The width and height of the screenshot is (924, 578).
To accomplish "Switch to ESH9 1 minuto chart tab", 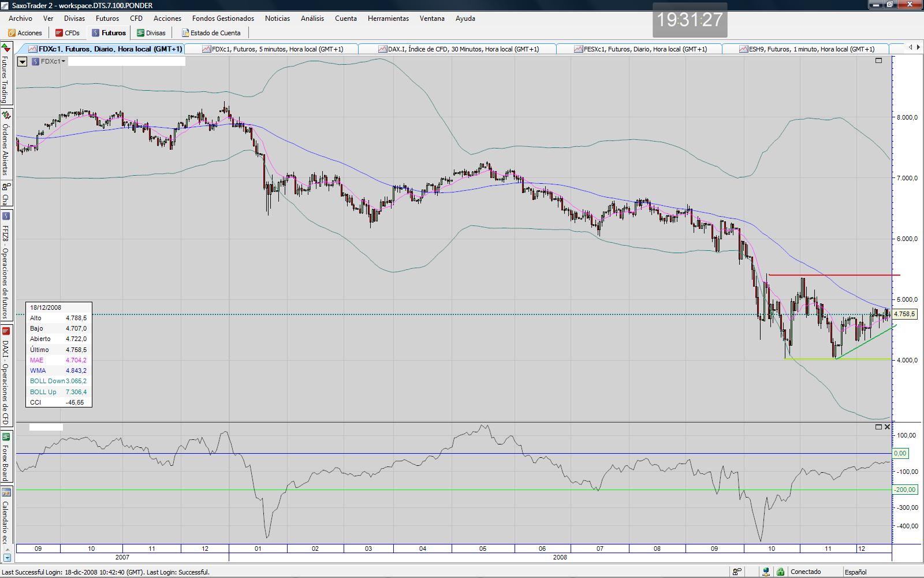I will pyautogui.click(x=807, y=49).
